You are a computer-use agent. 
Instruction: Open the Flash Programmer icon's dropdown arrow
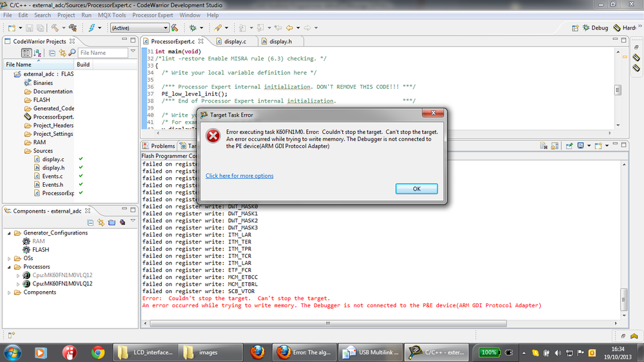pyautogui.click(x=100, y=28)
